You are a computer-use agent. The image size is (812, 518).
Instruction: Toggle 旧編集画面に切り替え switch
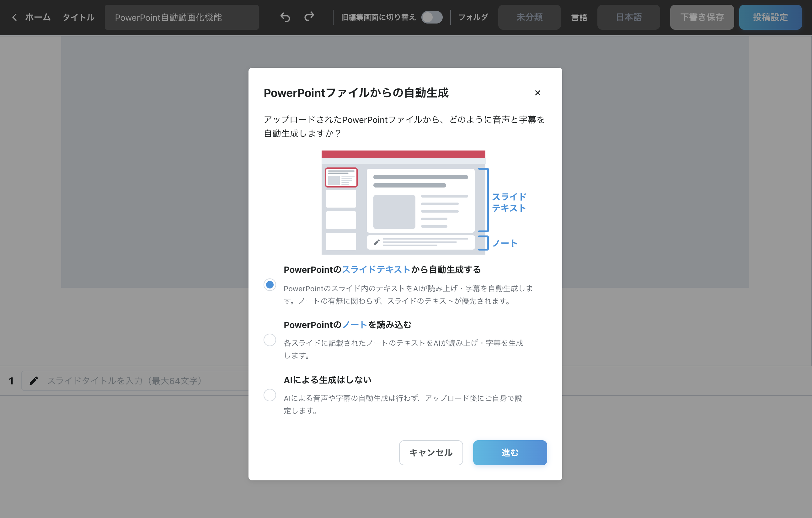click(x=432, y=17)
